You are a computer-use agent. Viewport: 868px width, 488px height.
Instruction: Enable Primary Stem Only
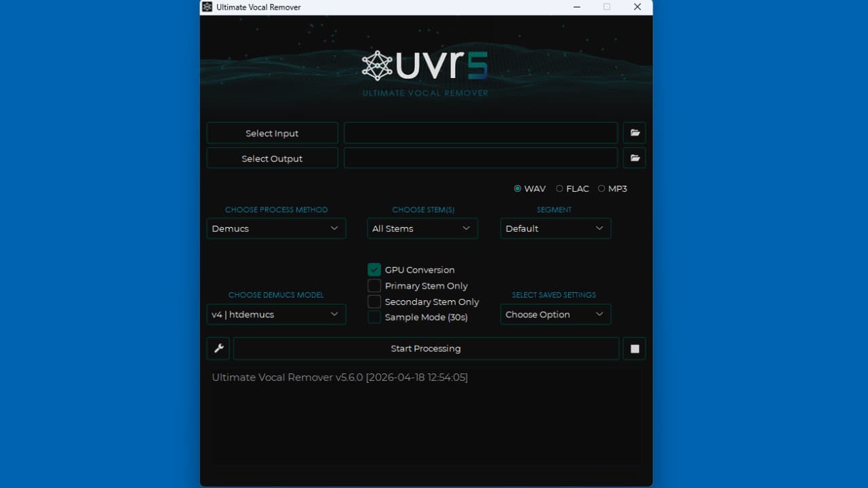coord(374,285)
